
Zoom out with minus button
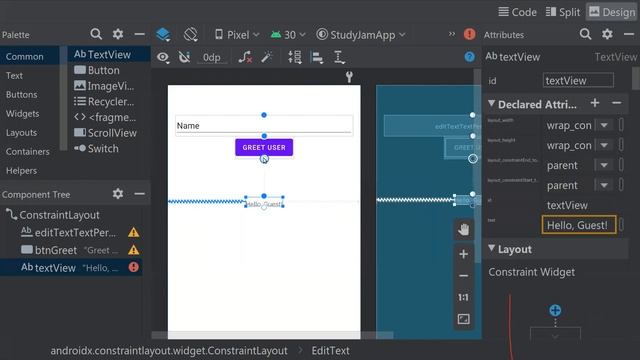tap(463, 276)
